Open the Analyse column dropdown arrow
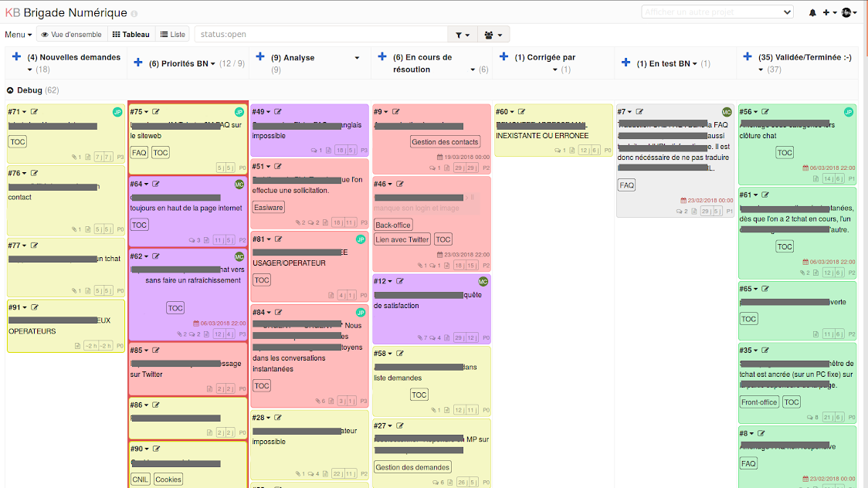The height and width of the screenshot is (488, 868). [x=357, y=58]
